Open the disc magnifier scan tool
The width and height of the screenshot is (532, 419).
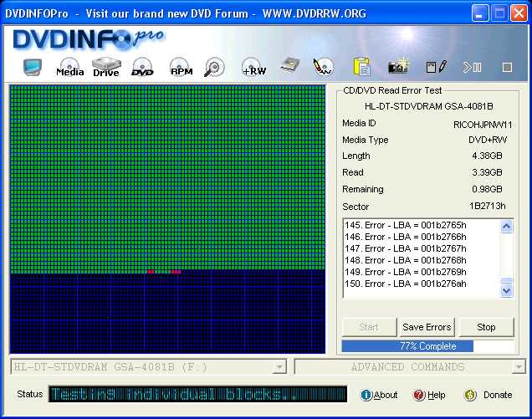[214, 67]
